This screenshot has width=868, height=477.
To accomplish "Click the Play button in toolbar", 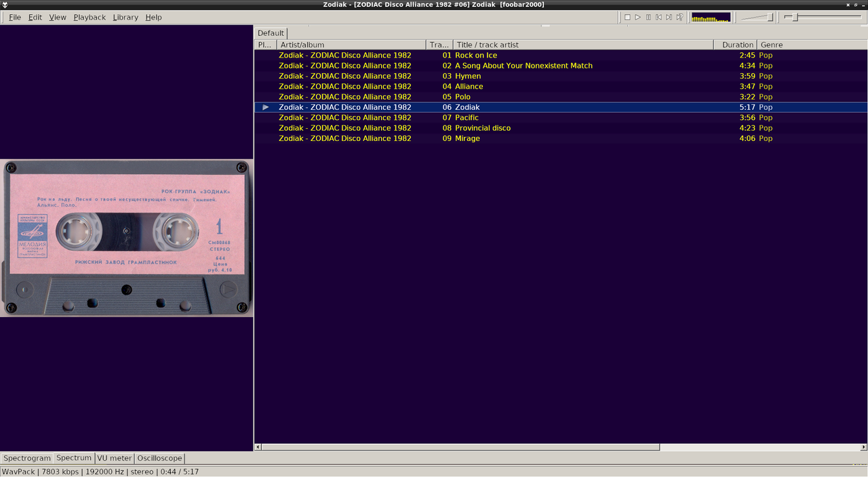I will point(637,17).
